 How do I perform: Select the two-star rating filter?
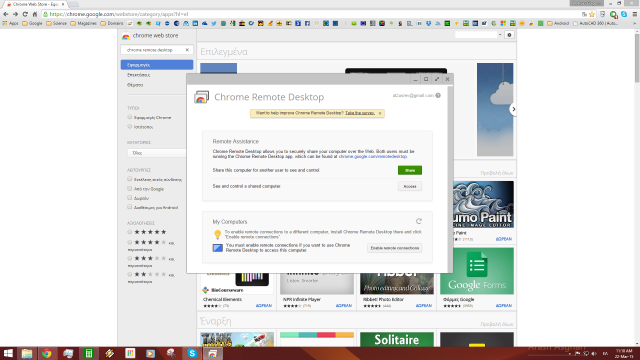[x=130, y=274]
